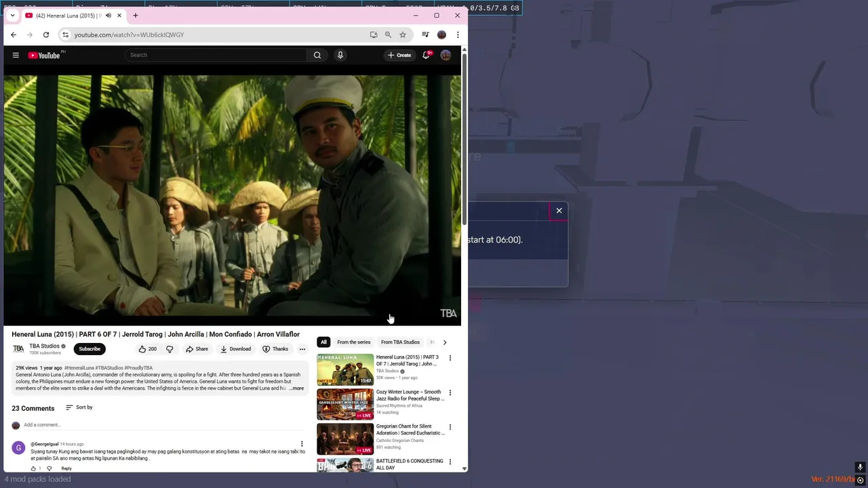
Task: Open the YouTube notifications bell
Action: [x=426, y=55]
